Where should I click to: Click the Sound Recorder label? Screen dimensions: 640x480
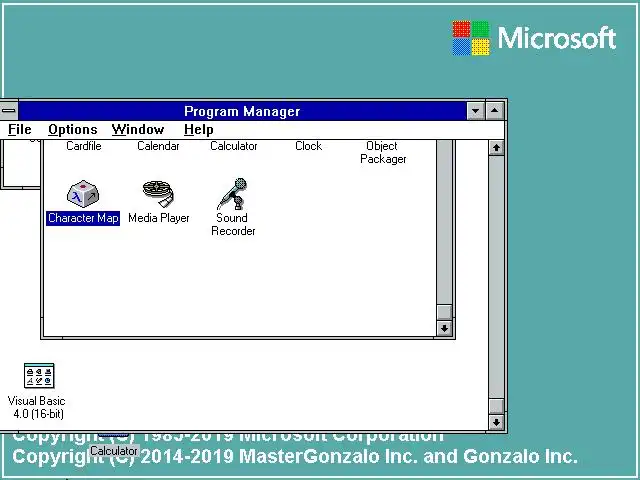(233, 224)
